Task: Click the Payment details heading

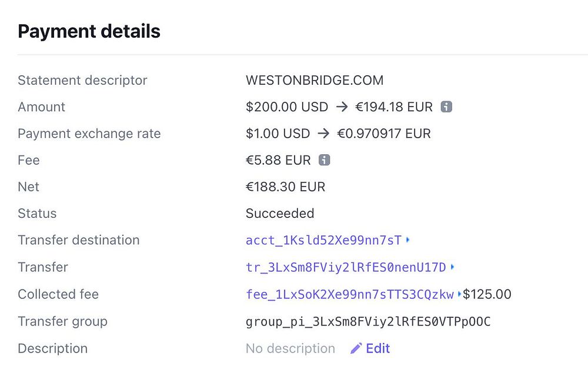Action: [89, 31]
